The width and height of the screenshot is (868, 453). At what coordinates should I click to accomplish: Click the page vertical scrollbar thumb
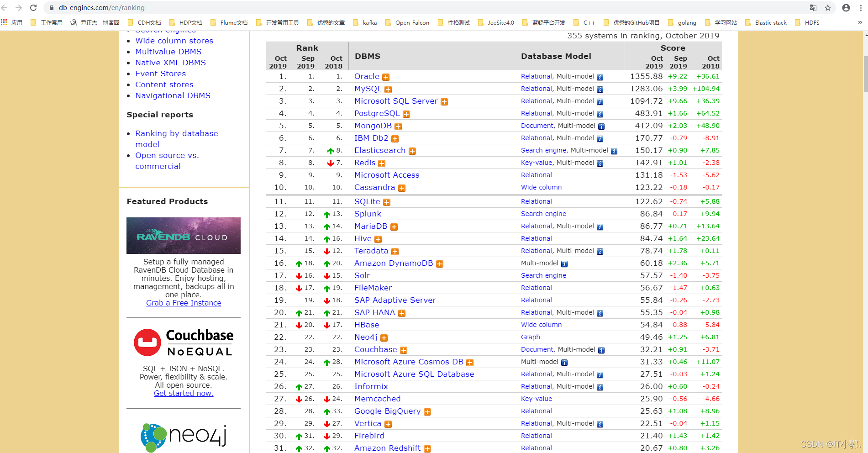pos(865,74)
